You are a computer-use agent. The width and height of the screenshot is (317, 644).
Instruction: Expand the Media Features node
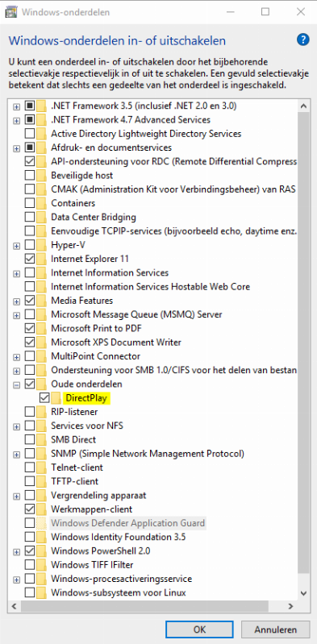[16, 301]
